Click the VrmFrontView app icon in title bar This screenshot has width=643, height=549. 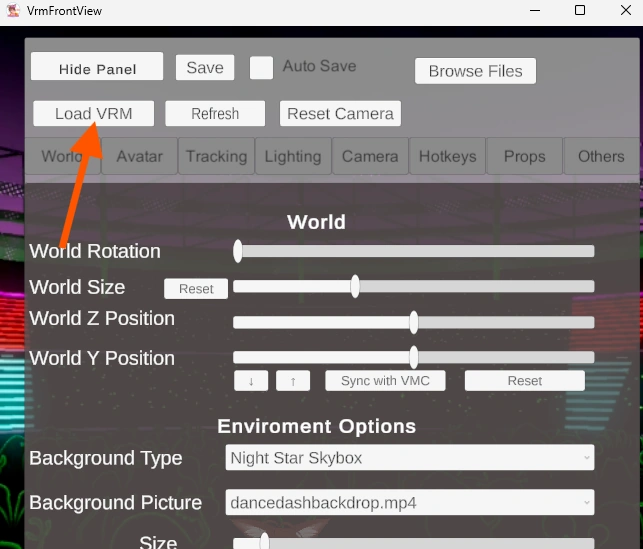click(x=13, y=11)
